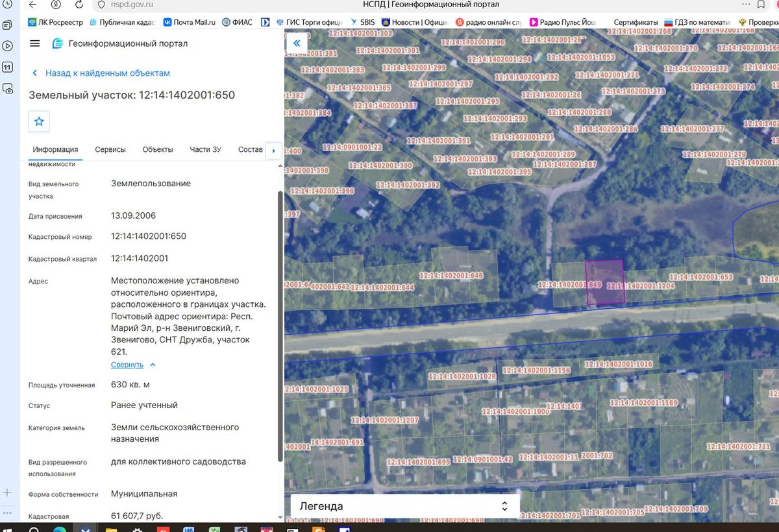This screenshot has height=532, width=779.
Task: Open the SBIS bookmark
Action: pyautogui.click(x=362, y=22)
